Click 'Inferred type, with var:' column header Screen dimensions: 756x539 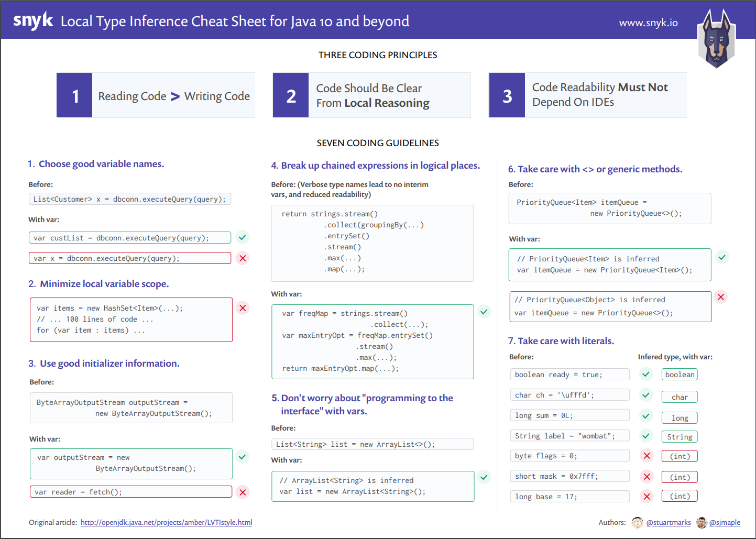pyautogui.click(x=675, y=357)
